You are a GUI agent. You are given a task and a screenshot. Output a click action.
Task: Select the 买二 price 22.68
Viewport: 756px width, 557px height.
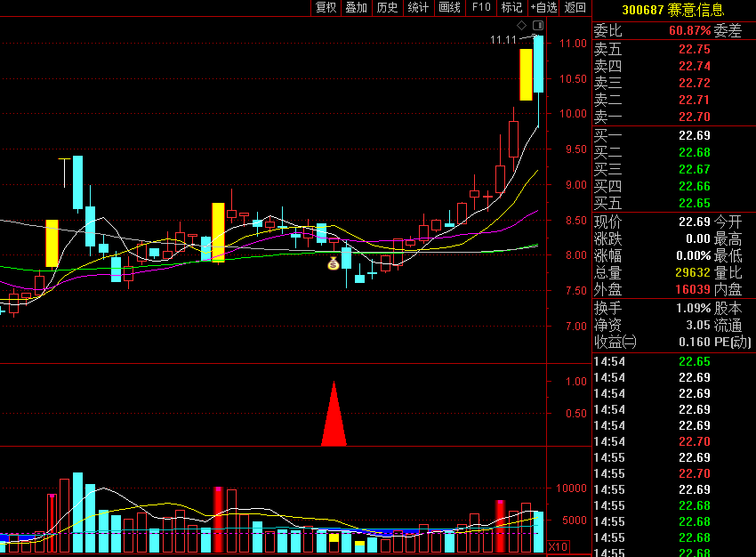695,152
